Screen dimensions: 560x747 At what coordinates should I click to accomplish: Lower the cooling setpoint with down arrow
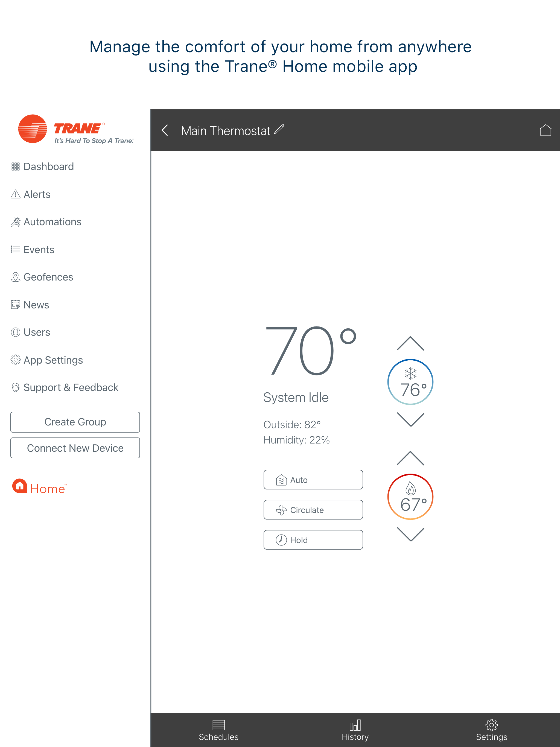click(410, 420)
